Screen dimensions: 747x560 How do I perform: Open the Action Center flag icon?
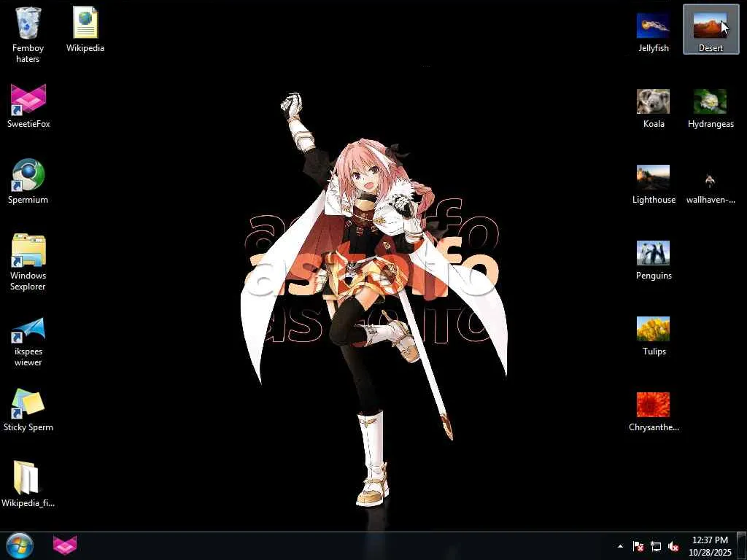pos(638,546)
